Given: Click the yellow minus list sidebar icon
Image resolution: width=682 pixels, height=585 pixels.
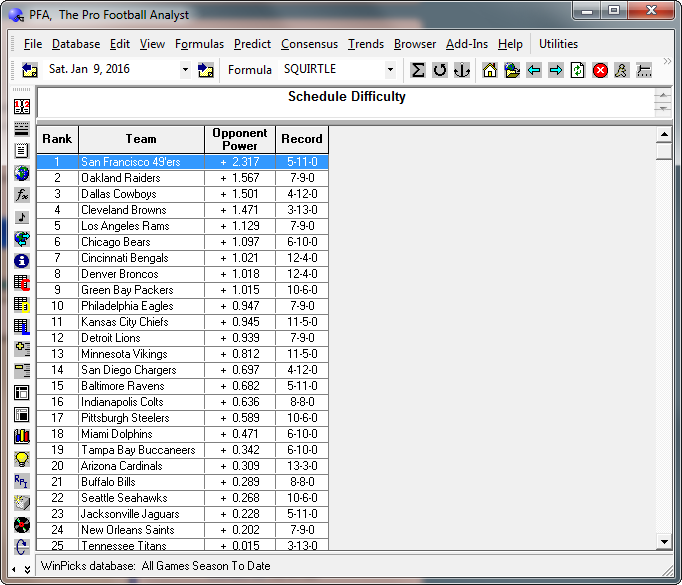Looking at the screenshot, I should tap(22, 371).
